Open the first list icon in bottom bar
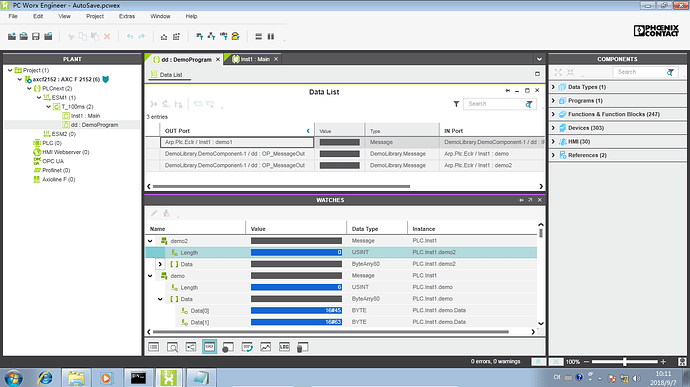The width and height of the screenshot is (690, 387). coord(154,347)
